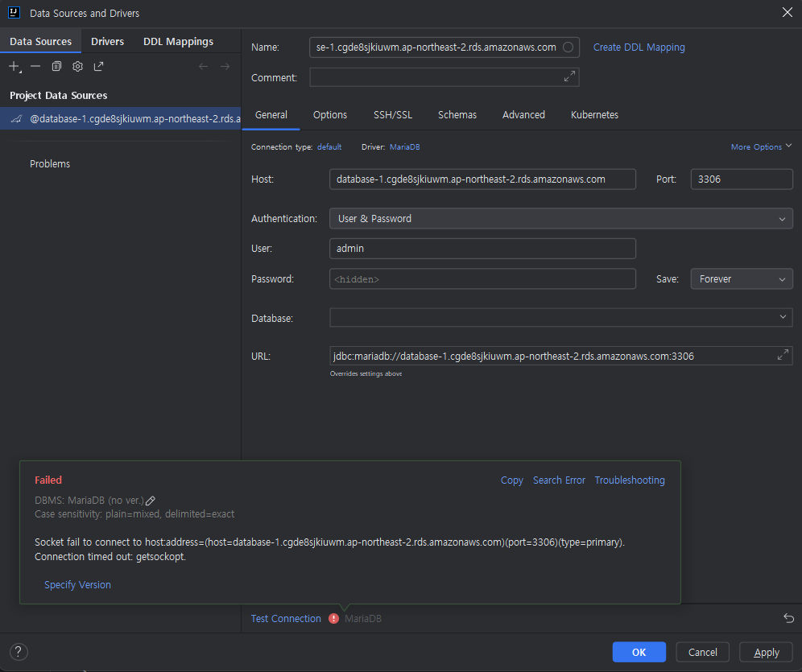Image resolution: width=802 pixels, height=672 pixels.
Task: Click the make global export icon
Action: (x=99, y=67)
